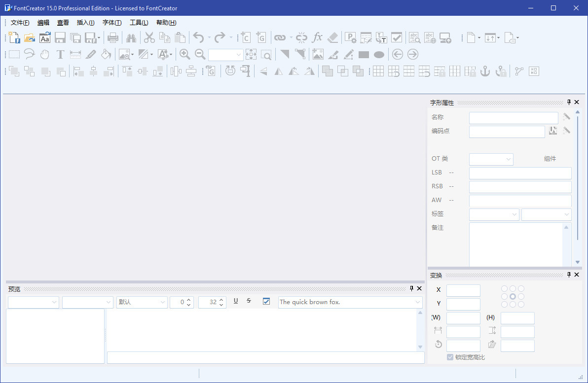Screen dimensions: 588x383
Task: Click the Zoom In magnifier icon
Action: click(184, 54)
